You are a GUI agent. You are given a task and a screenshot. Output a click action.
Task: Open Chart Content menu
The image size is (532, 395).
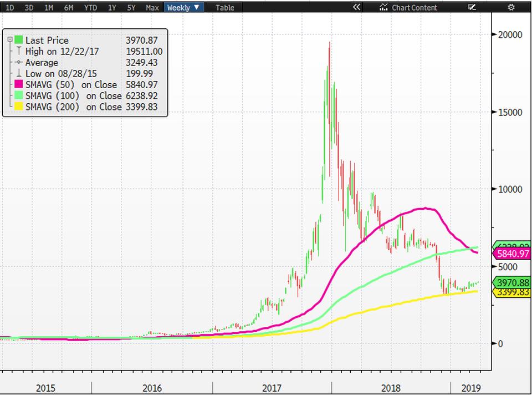408,7
